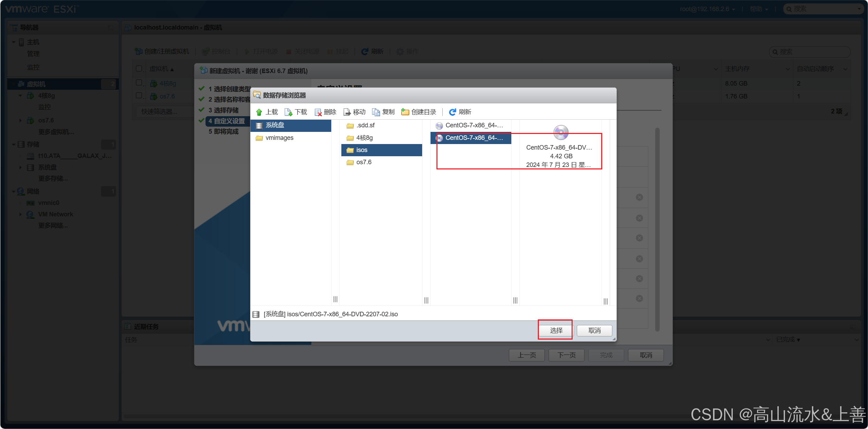Image resolution: width=868 pixels, height=429 pixels.
Task: Click the first device remove (x) icon in wizard
Action: point(640,197)
